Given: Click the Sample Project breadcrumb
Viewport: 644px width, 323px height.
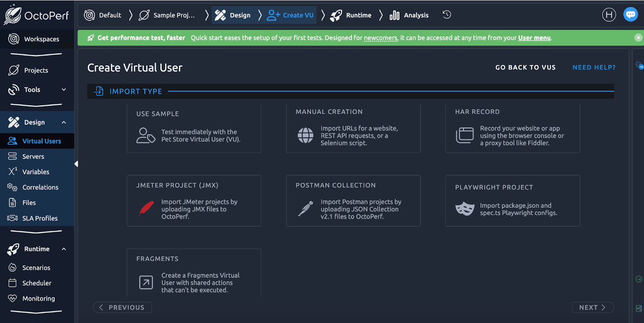Looking at the screenshot, I should 167,15.
